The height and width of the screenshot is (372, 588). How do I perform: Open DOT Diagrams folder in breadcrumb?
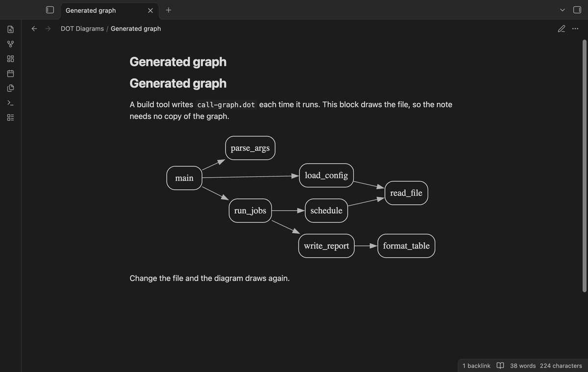[x=82, y=28]
